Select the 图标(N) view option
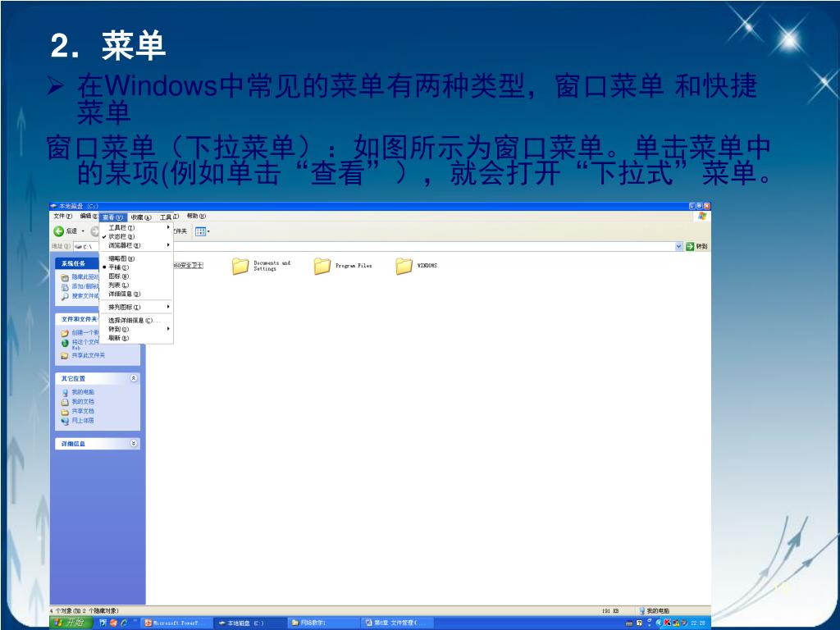The width and height of the screenshot is (840, 630). pos(137,276)
